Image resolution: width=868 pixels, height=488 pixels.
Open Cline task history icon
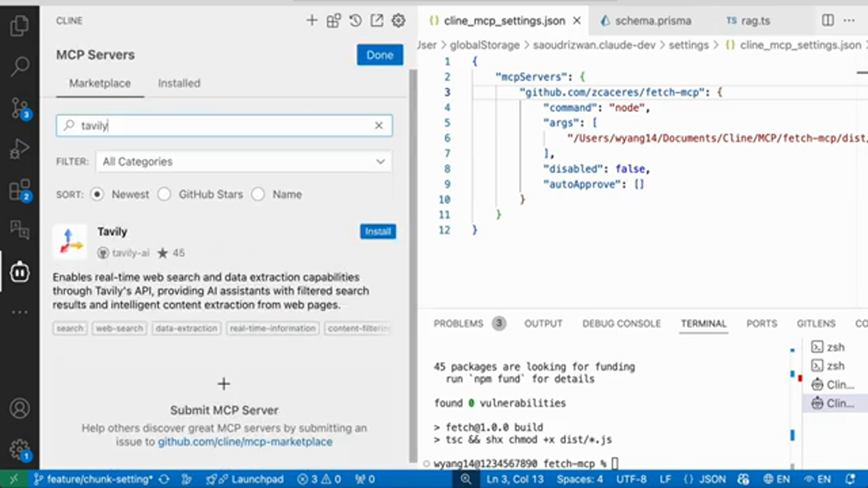pos(355,20)
